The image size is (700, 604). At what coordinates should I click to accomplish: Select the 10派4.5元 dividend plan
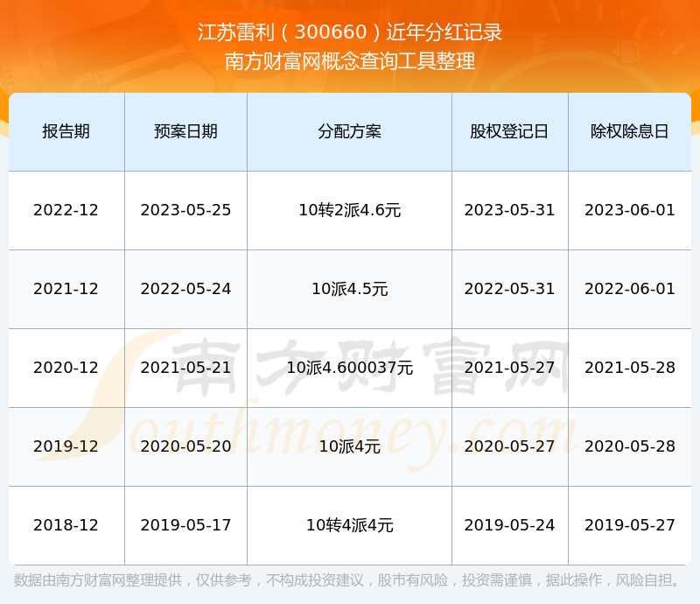[x=347, y=288]
